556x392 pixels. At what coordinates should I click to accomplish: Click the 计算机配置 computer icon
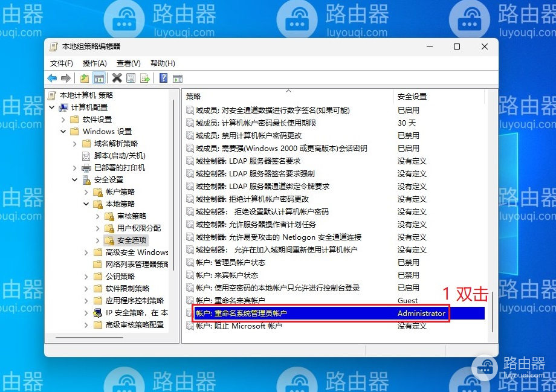pyautogui.click(x=63, y=108)
